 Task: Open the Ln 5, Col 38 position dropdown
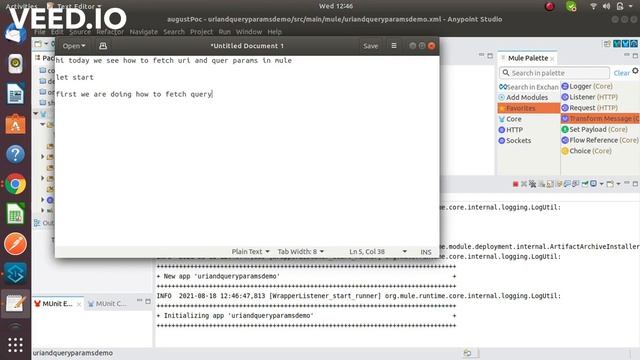(x=378, y=252)
